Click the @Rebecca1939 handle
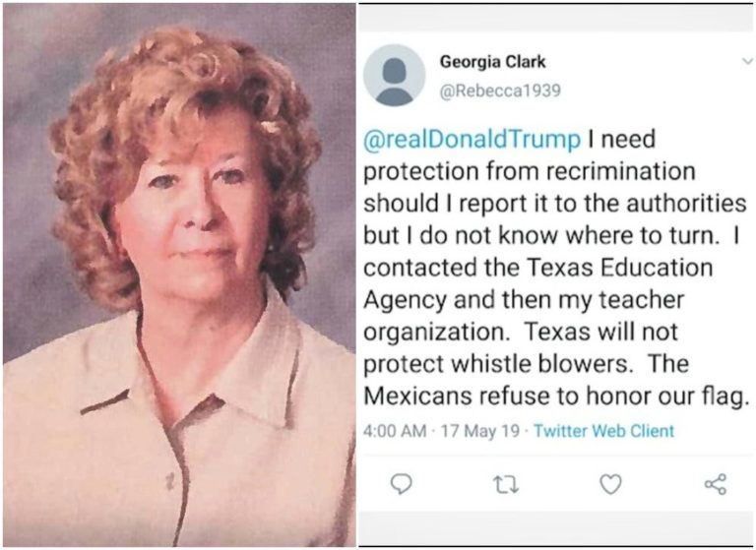Image resolution: width=756 pixels, height=550 pixels. pyautogui.click(x=499, y=91)
